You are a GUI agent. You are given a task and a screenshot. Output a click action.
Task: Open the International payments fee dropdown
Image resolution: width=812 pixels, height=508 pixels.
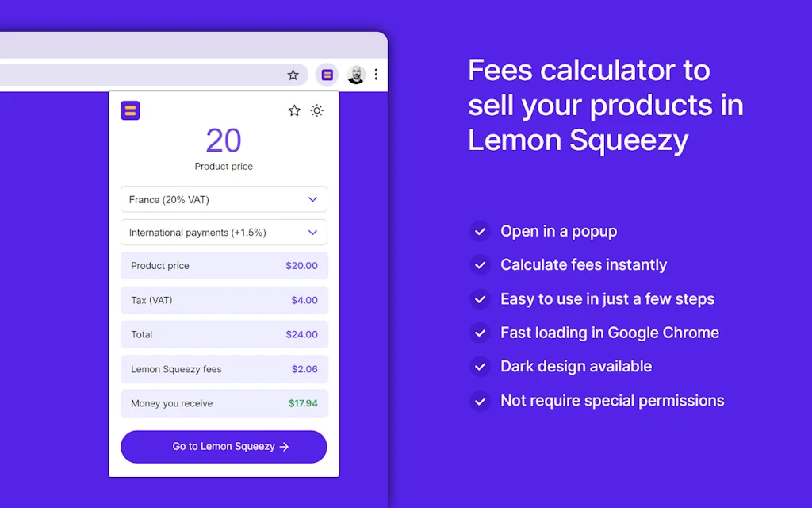pos(224,232)
